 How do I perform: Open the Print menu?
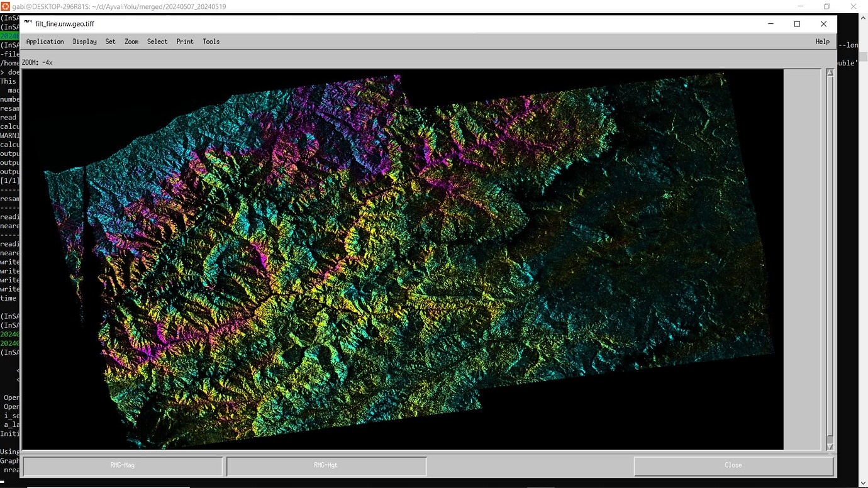pos(184,42)
